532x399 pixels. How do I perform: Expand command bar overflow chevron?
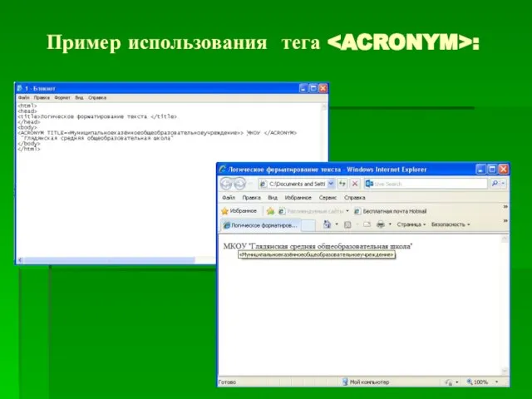(505, 221)
